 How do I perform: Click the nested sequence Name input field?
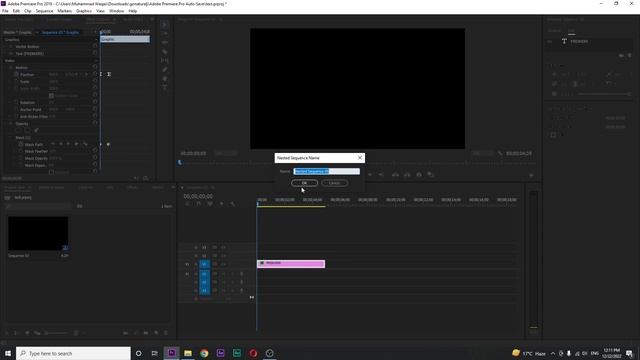[327, 171]
